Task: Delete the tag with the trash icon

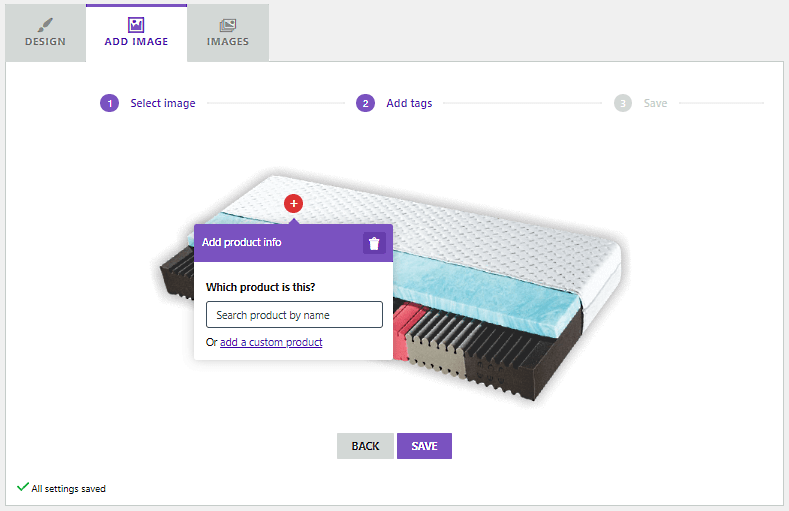Action: [374, 243]
